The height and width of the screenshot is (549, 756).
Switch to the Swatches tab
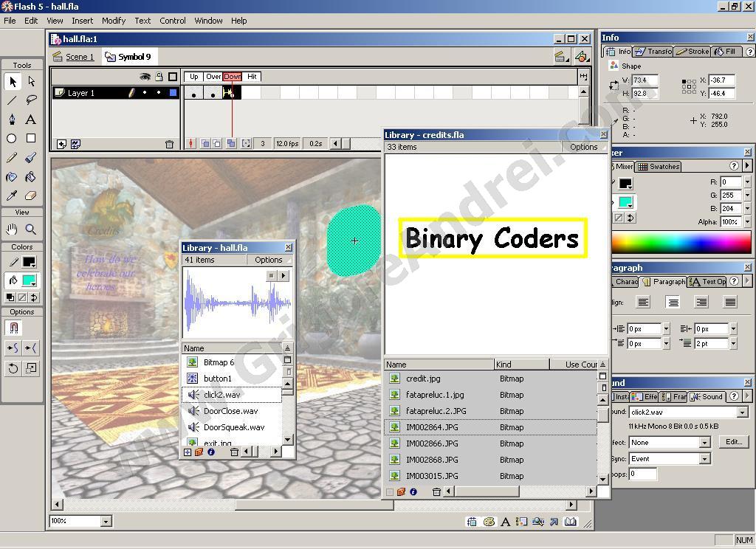click(659, 166)
